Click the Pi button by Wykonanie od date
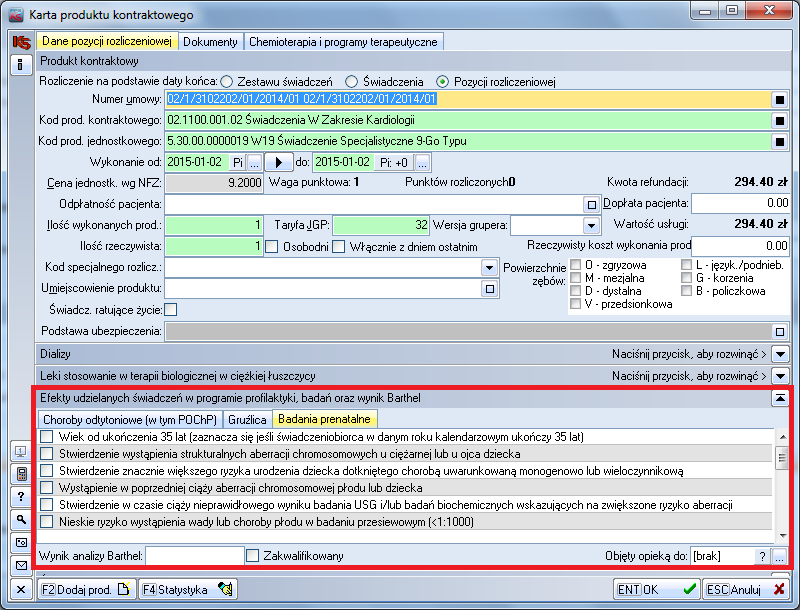Image resolution: width=800 pixels, height=610 pixels. (x=238, y=163)
